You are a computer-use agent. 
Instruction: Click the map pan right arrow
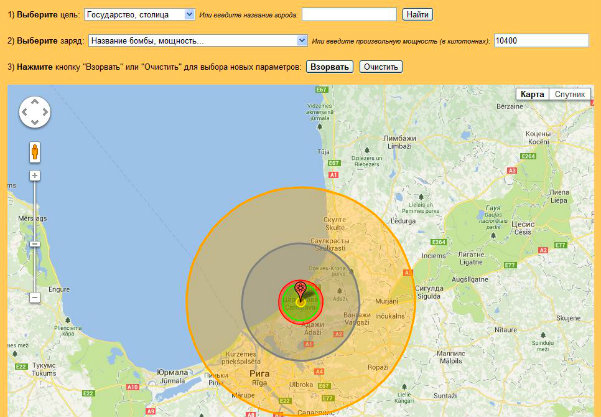point(45,113)
